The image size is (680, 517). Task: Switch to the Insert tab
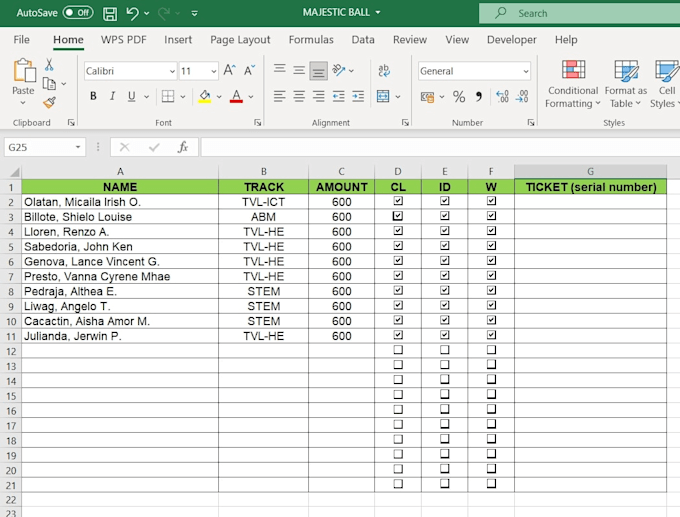pos(178,40)
